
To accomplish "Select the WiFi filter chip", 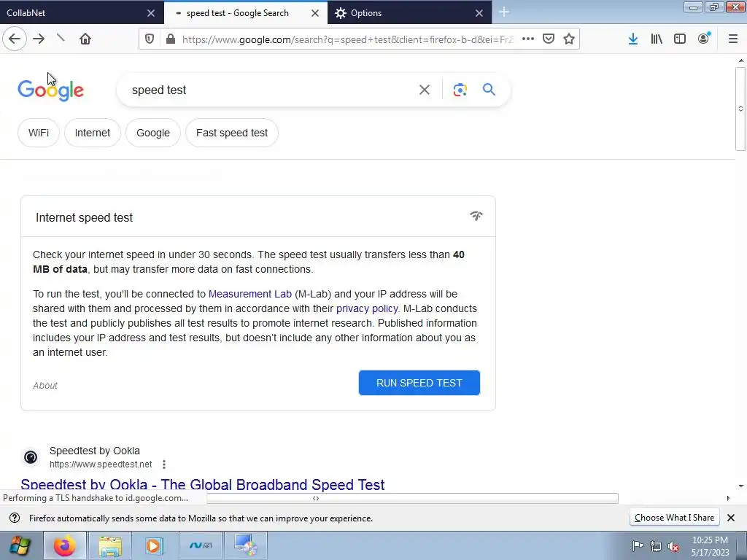I will (x=39, y=133).
